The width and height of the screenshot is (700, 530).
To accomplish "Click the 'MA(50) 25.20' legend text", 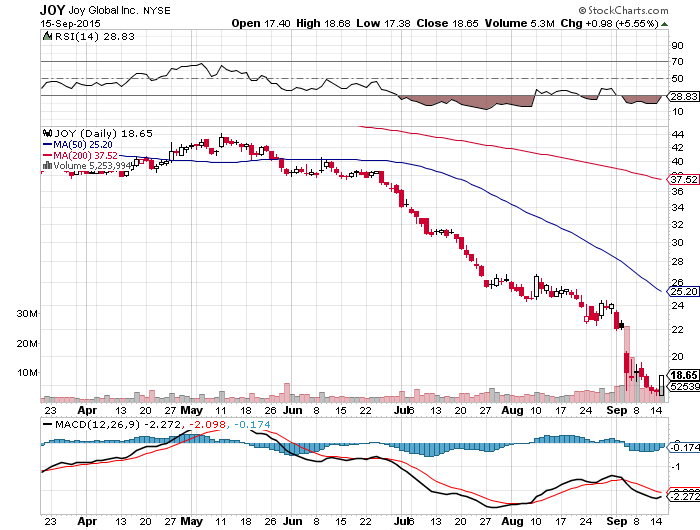I will pos(83,145).
